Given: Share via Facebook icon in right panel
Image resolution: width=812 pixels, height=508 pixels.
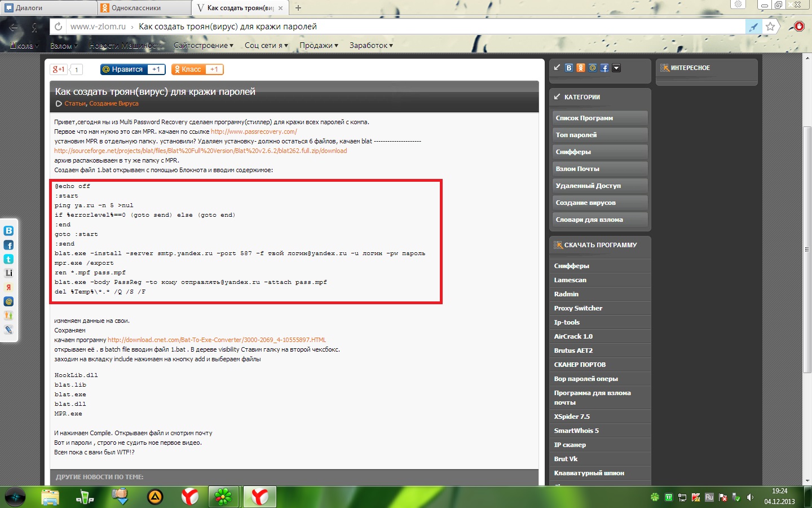Looking at the screenshot, I should [604, 68].
